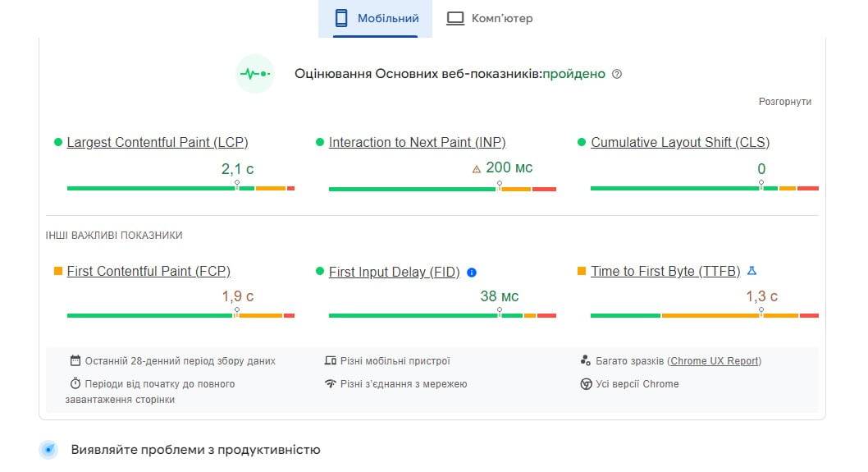Click calendar icon for 28-денний період
This screenshot has width=868, height=472.
click(75, 360)
